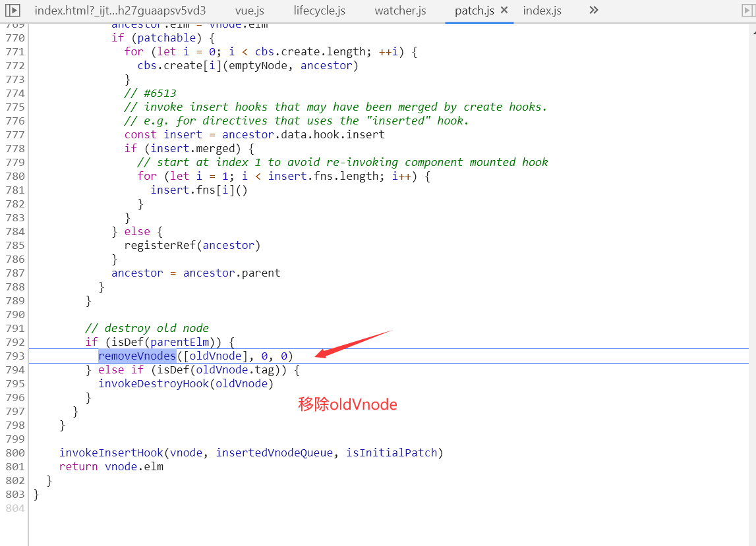Click line number 801 in gutter

pos(15,467)
